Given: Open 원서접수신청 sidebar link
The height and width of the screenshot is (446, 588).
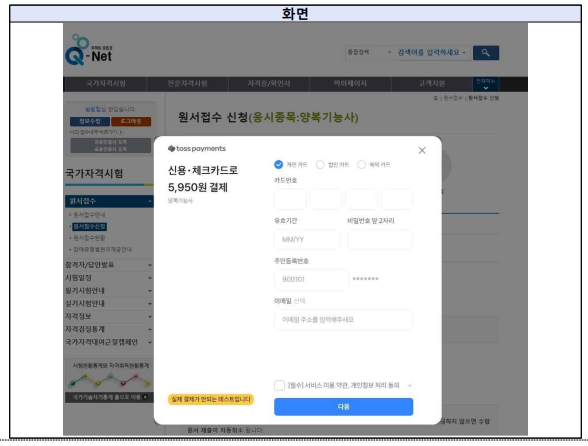Looking at the screenshot, I should coord(90,227).
